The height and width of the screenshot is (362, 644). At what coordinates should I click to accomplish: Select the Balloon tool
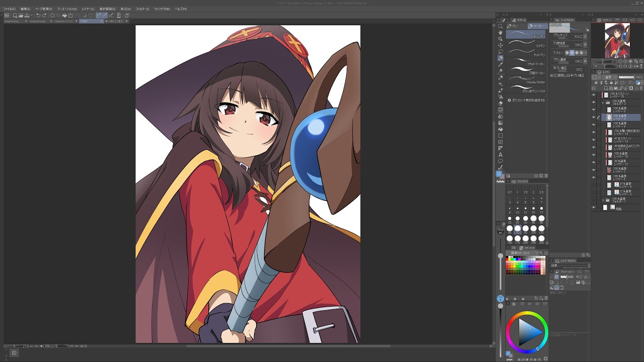click(x=500, y=161)
